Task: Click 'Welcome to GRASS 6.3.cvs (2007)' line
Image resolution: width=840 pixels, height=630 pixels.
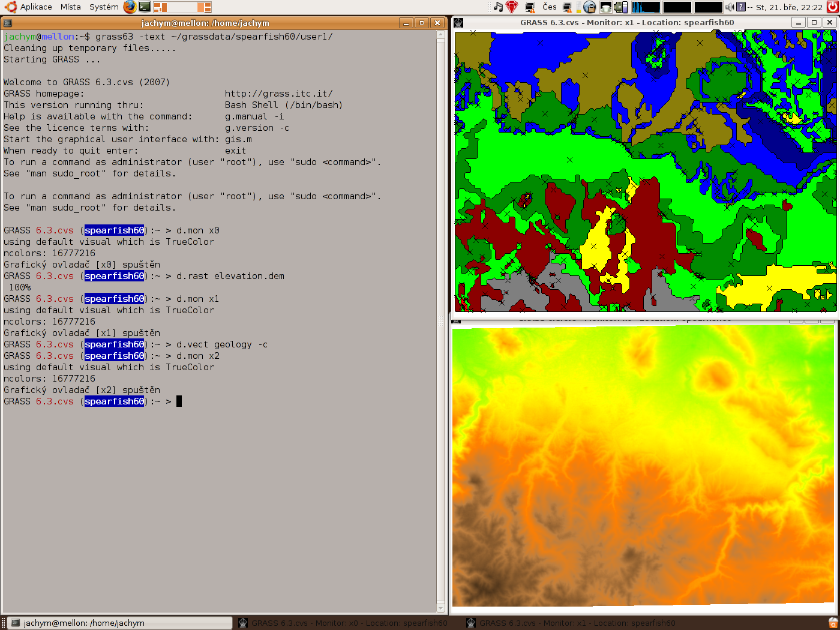Action: click(x=87, y=82)
